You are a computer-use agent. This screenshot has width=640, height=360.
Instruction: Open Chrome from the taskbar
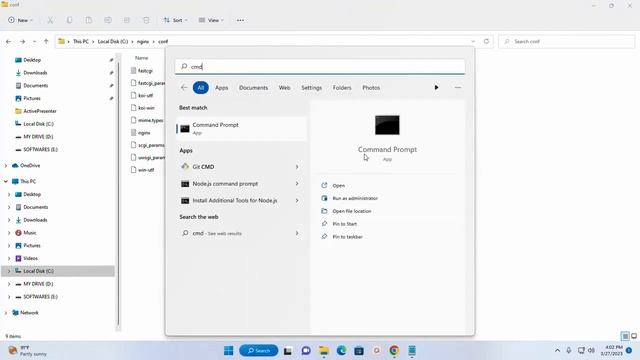[x=394, y=351]
